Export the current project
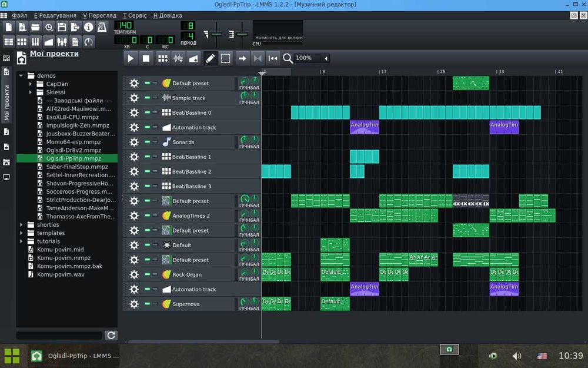The image size is (588, 368). coord(75,27)
